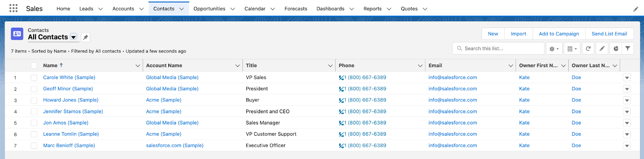The width and height of the screenshot is (644, 159).
Task: Open row actions for Marc Benioff
Action: coord(627,146)
